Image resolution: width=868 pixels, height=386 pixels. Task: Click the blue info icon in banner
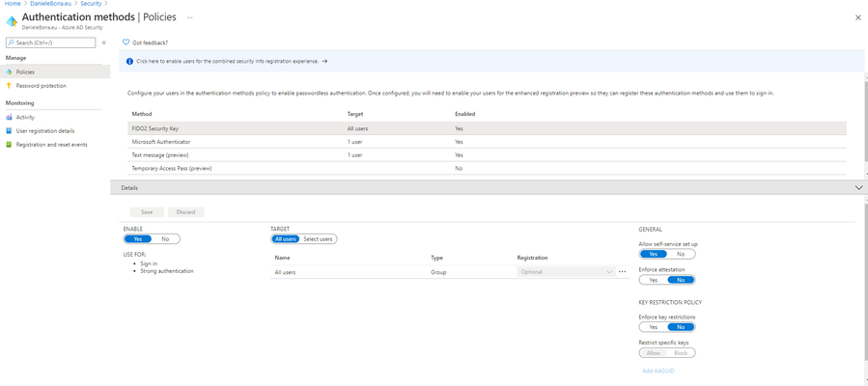click(129, 62)
